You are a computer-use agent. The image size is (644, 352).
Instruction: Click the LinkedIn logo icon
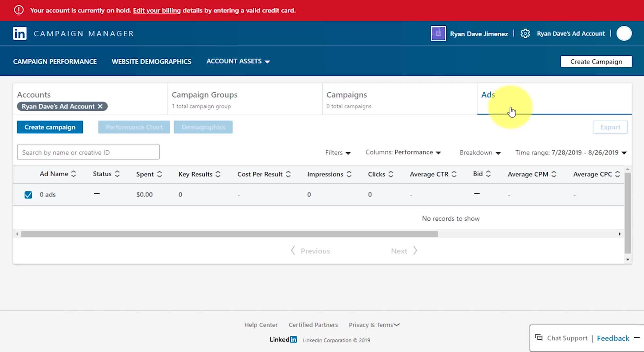click(20, 34)
